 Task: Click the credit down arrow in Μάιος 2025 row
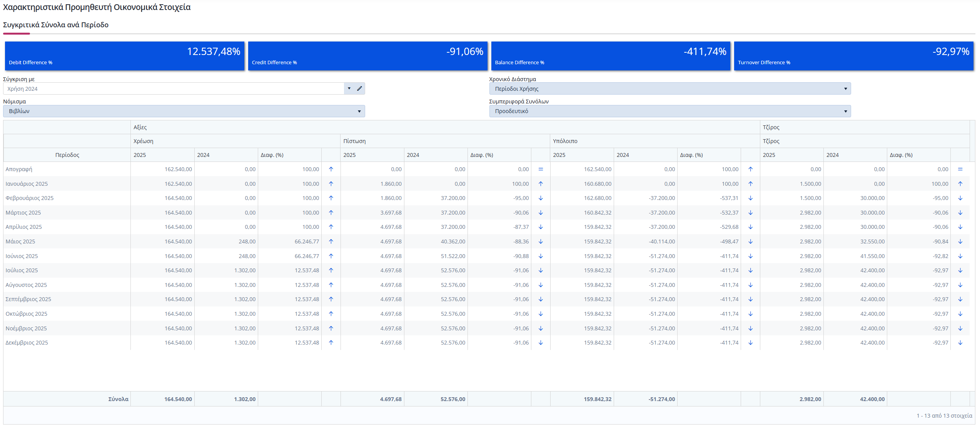[541, 241]
